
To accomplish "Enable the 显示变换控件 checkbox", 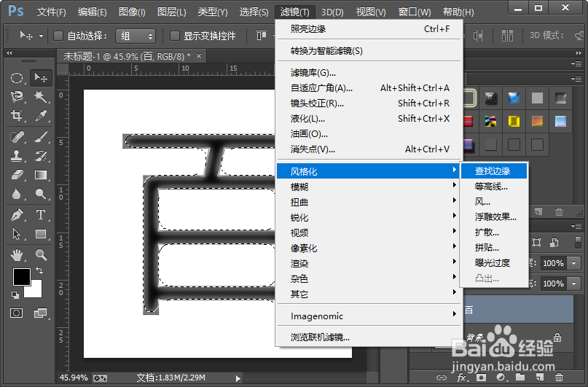I will 174,36.
